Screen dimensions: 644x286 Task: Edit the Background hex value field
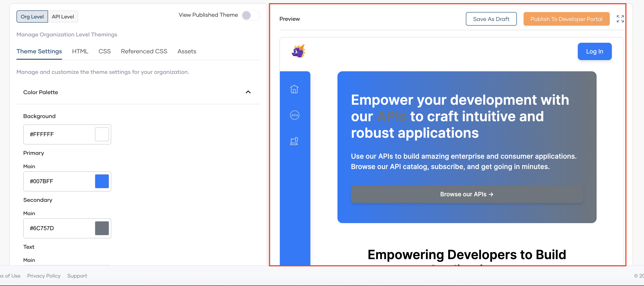pos(58,134)
